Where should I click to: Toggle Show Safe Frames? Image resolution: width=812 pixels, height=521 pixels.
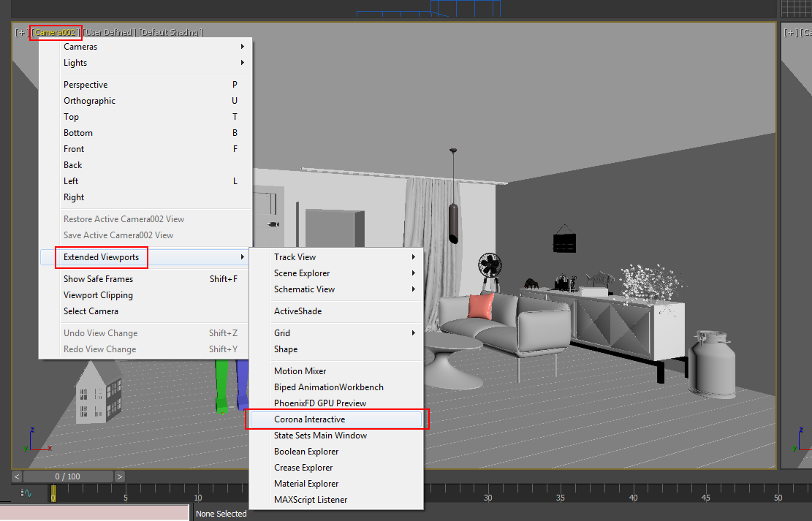tap(98, 279)
